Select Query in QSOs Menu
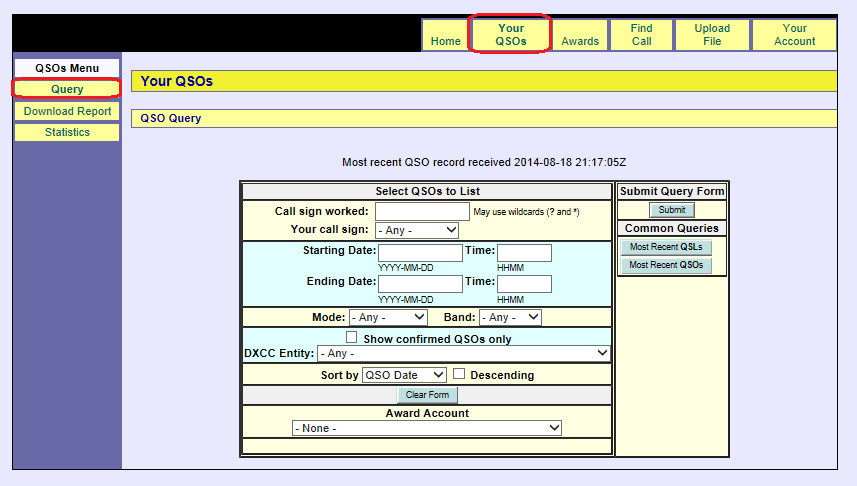This screenshot has width=857, height=486. 67,89
